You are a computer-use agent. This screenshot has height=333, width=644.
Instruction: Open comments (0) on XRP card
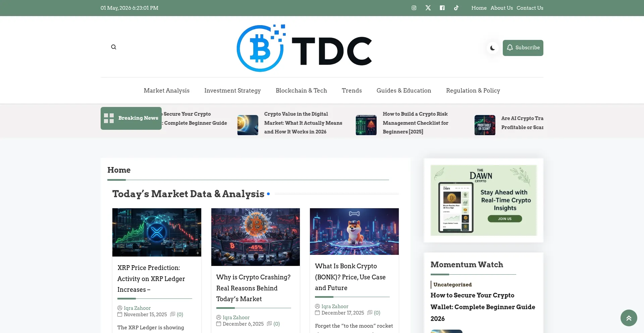click(180, 315)
